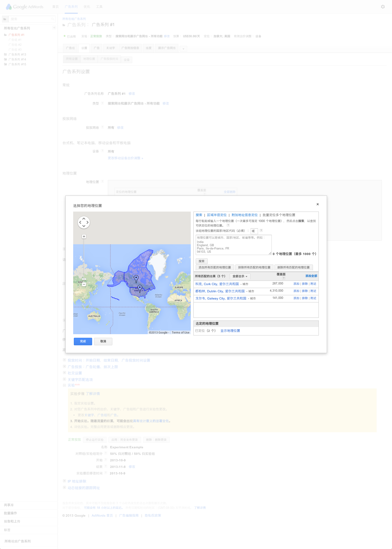The height and width of the screenshot is (549, 392).
Task: Expand the 广告投放 settings section
Action: click(x=64, y=367)
